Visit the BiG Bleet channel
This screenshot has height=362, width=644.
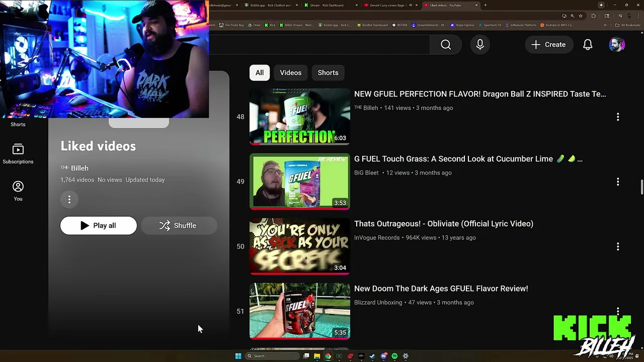tap(366, 173)
